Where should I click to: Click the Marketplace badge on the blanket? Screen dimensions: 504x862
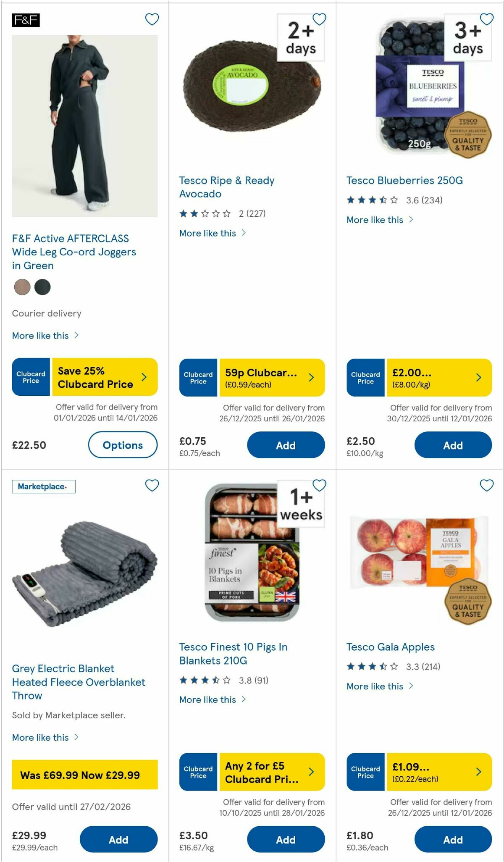pos(44,486)
